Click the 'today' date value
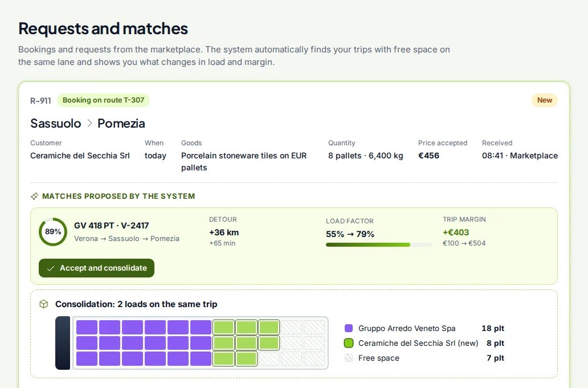This screenshot has height=388, width=588. [155, 156]
